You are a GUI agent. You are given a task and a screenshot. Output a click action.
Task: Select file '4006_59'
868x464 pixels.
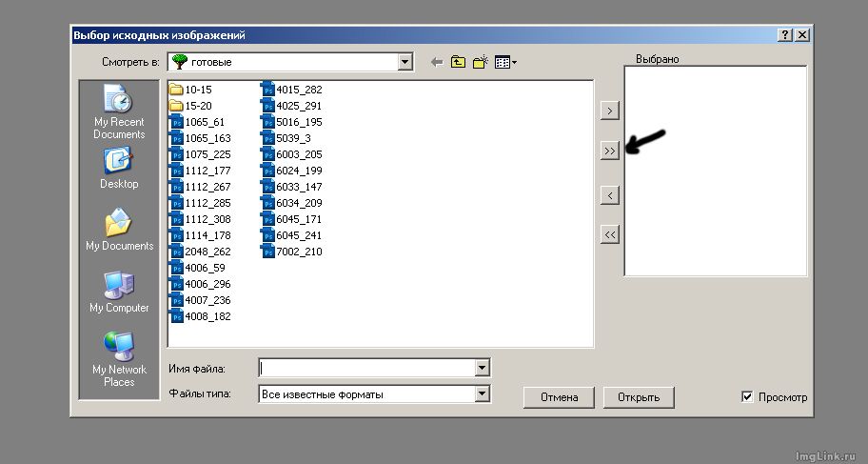coord(198,268)
